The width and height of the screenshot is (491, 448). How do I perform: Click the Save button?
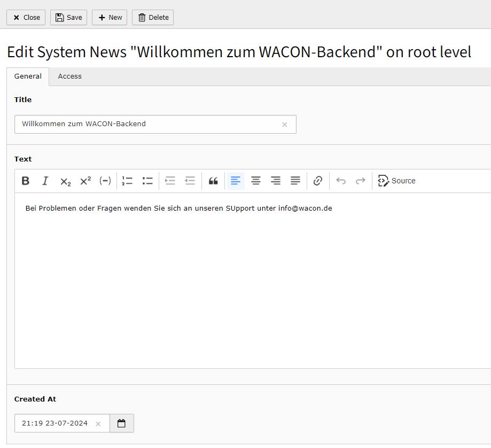[68, 18]
